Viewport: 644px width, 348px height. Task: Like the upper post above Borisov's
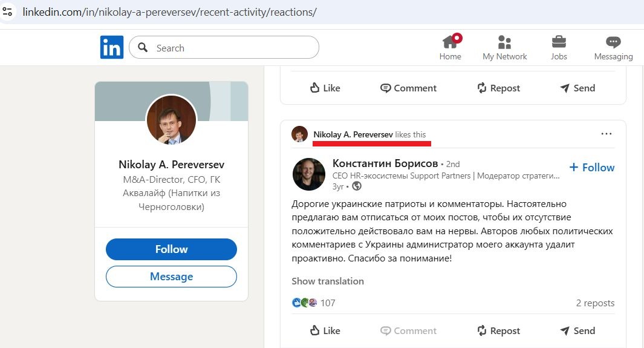pos(325,88)
